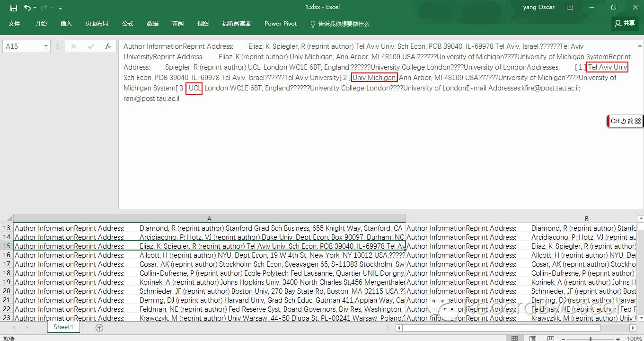Click the horizontal scrollbar right arrow
Image resolution: width=644 pixels, height=341 pixels.
(634, 328)
